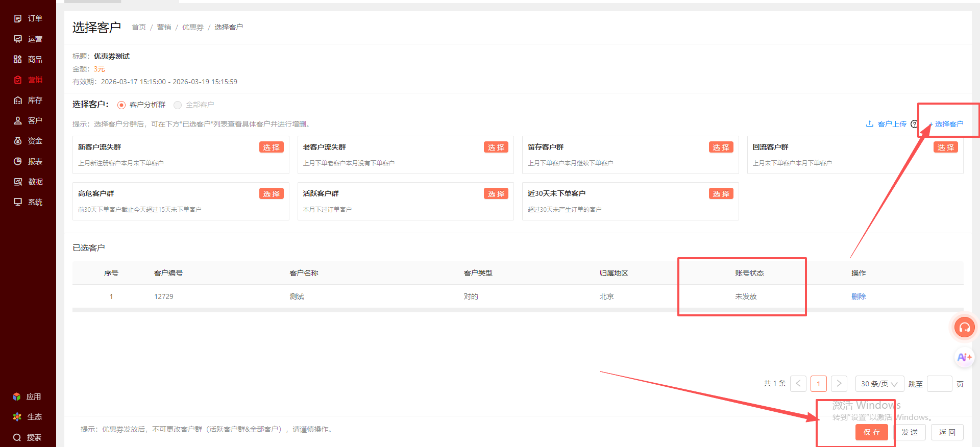980x447 pixels.
Task: Click the + 选择客户 link
Action: click(x=946, y=124)
